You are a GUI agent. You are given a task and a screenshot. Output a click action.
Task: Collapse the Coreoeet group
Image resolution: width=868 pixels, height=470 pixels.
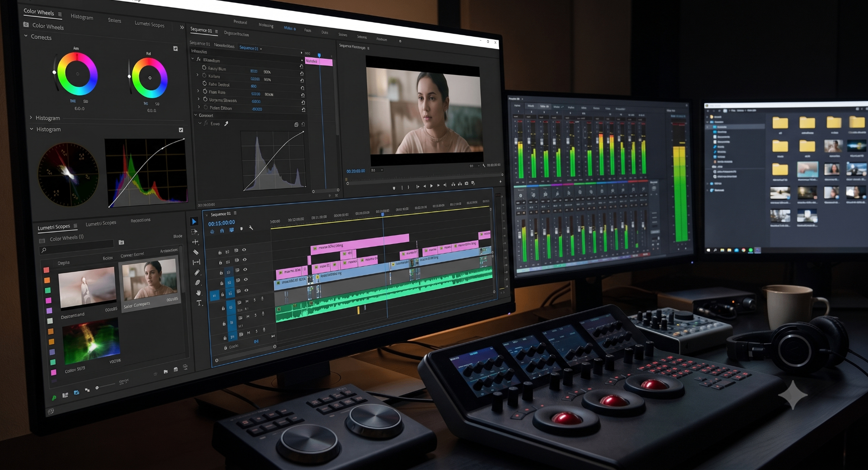(x=196, y=115)
